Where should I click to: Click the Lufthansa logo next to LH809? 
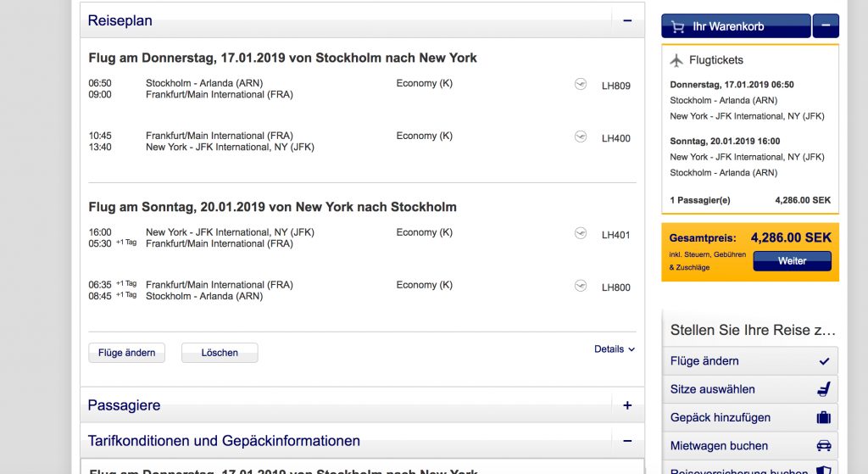[x=581, y=84]
